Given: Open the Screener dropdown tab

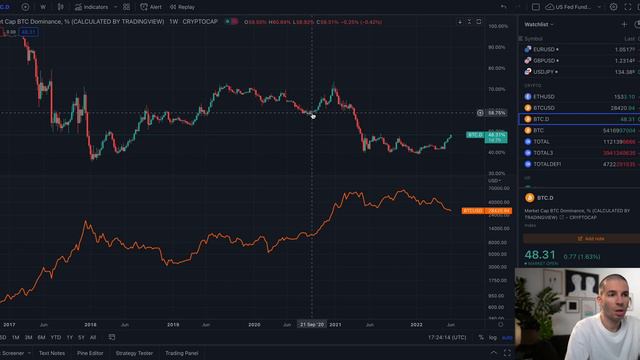Looking at the screenshot, I should pos(16,353).
